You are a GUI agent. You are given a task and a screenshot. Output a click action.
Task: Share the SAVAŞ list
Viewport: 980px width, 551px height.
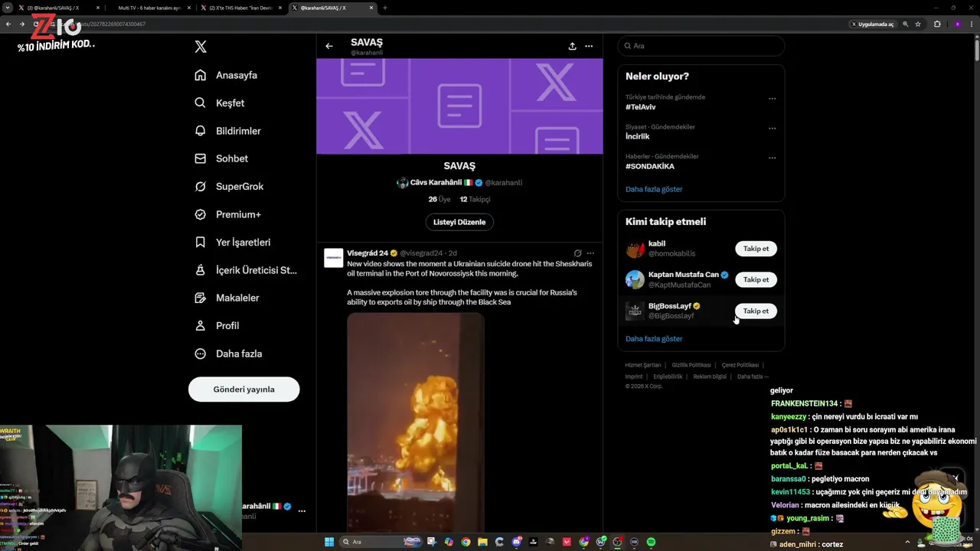(x=572, y=46)
